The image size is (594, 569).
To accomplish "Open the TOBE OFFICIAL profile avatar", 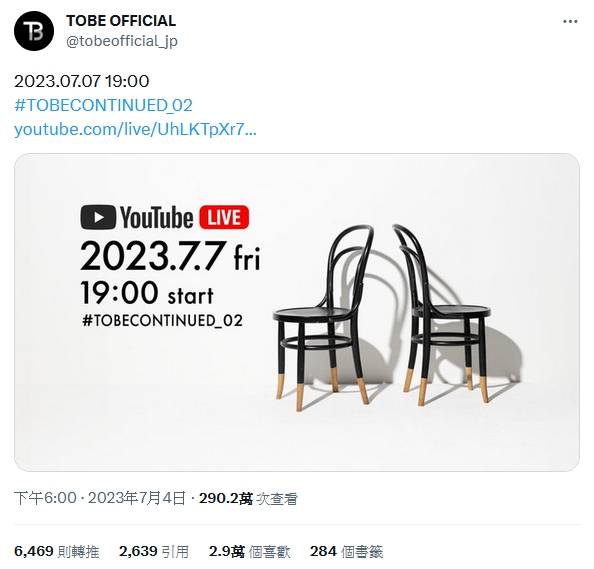I will 34,31.
